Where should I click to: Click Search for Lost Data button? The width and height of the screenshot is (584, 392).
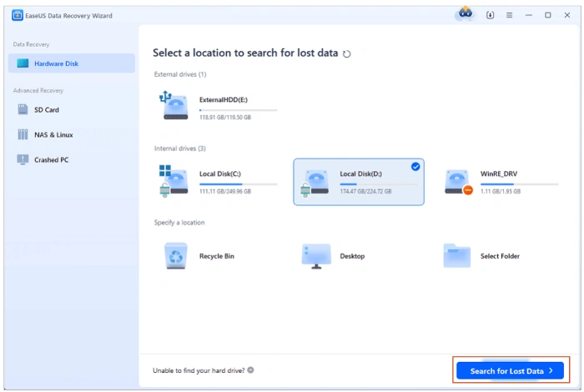(510, 371)
